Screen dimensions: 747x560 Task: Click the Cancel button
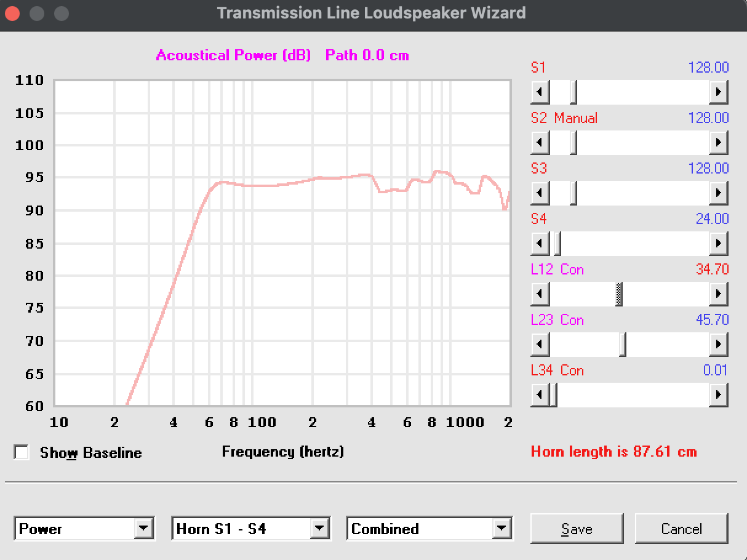coord(681,529)
